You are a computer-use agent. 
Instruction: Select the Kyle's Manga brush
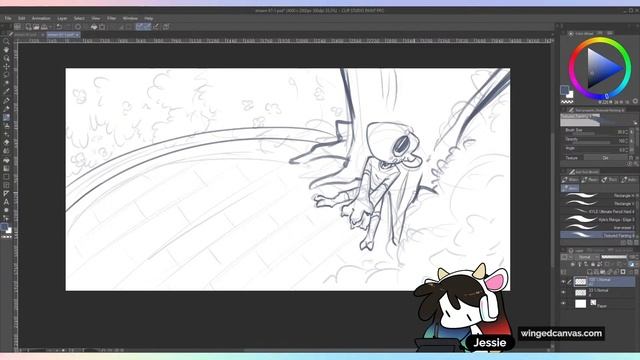pyautogui.click(x=598, y=220)
